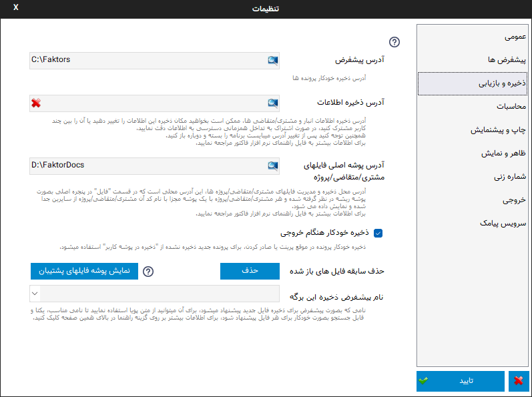Click the help icon at top of page
This screenshot has height=397, width=532.
pos(394,42)
